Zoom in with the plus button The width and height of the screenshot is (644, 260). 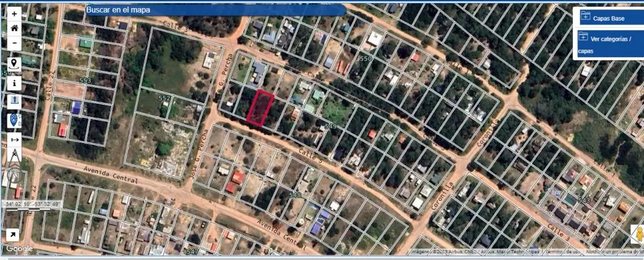[14, 14]
